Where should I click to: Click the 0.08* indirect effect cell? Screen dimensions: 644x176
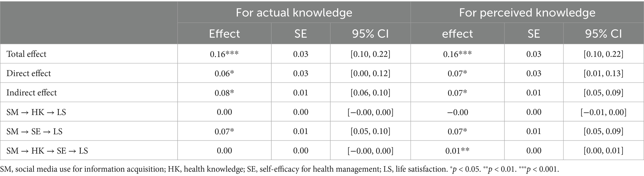point(224,92)
